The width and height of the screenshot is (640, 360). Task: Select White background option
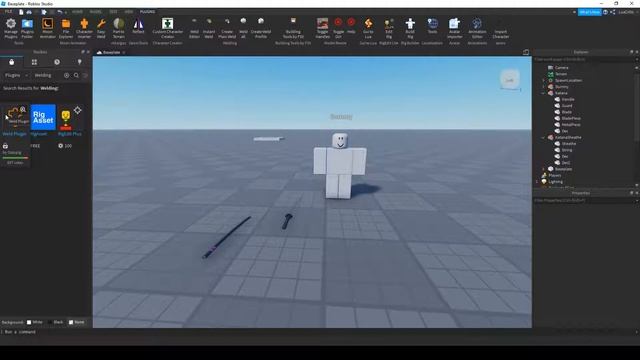(x=35, y=322)
